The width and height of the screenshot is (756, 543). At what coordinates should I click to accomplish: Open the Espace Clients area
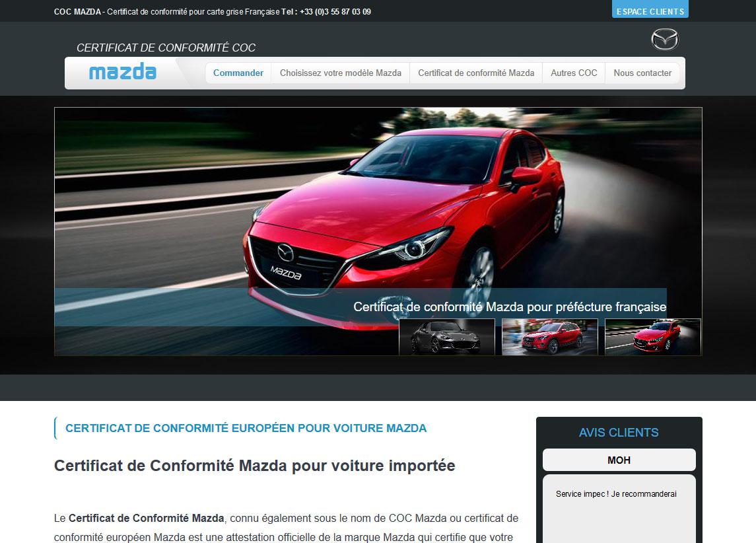coord(650,10)
